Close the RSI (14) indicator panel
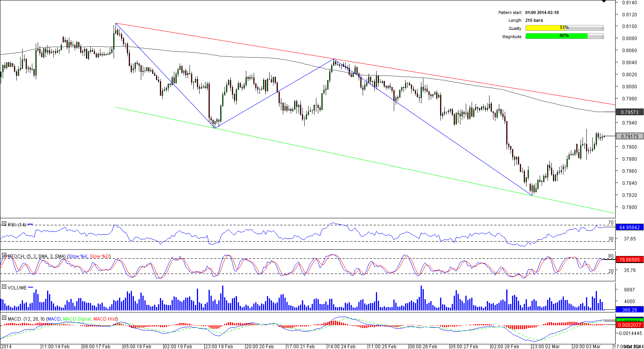The width and height of the screenshot is (644, 349). point(4,224)
